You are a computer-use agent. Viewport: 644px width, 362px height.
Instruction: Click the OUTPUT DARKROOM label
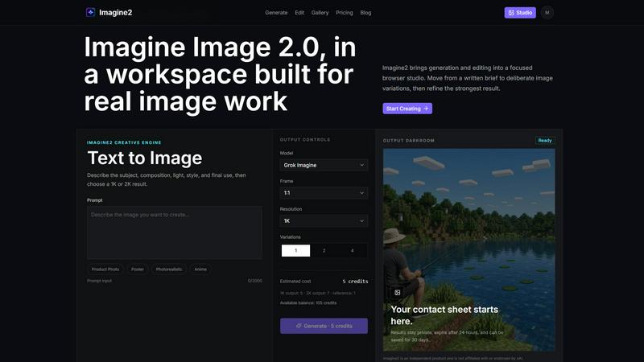(x=409, y=140)
